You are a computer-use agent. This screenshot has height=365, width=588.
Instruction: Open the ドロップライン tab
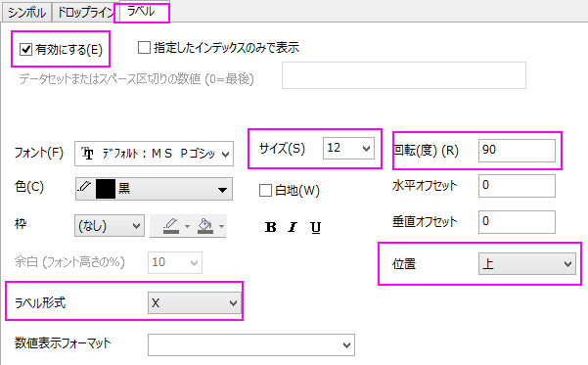85,12
